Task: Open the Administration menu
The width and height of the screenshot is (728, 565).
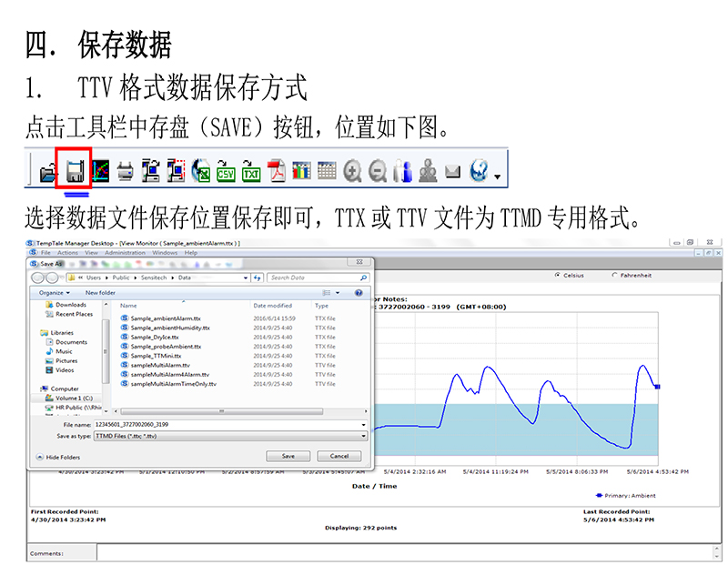Action: click(125, 252)
